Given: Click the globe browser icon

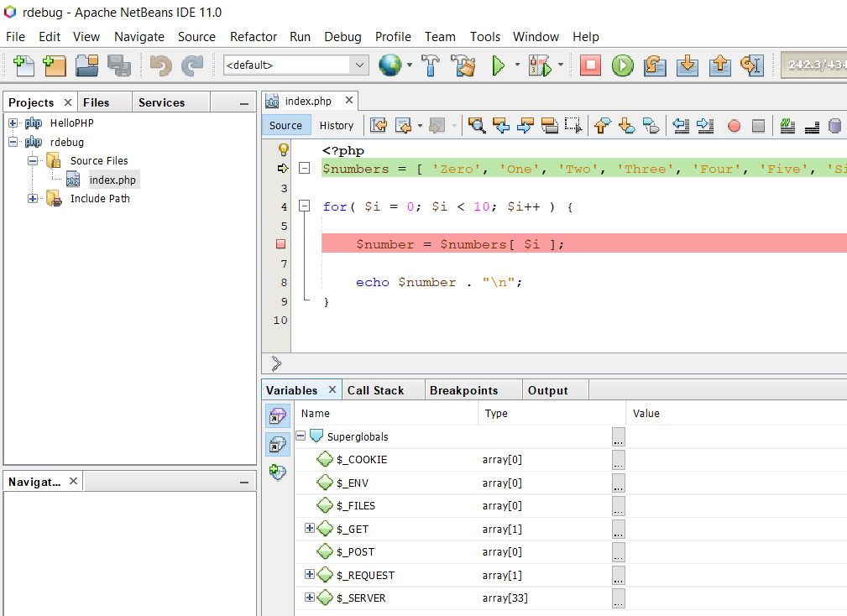Looking at the screenshot, I should [x=390, y=65].
